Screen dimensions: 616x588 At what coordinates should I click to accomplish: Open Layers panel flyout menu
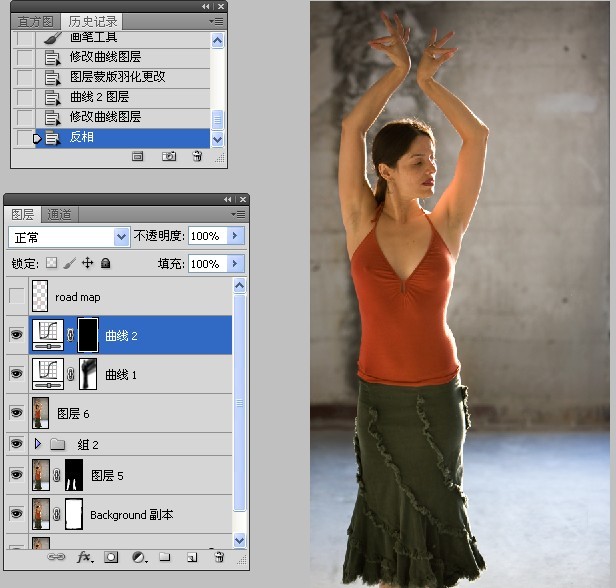238,214
